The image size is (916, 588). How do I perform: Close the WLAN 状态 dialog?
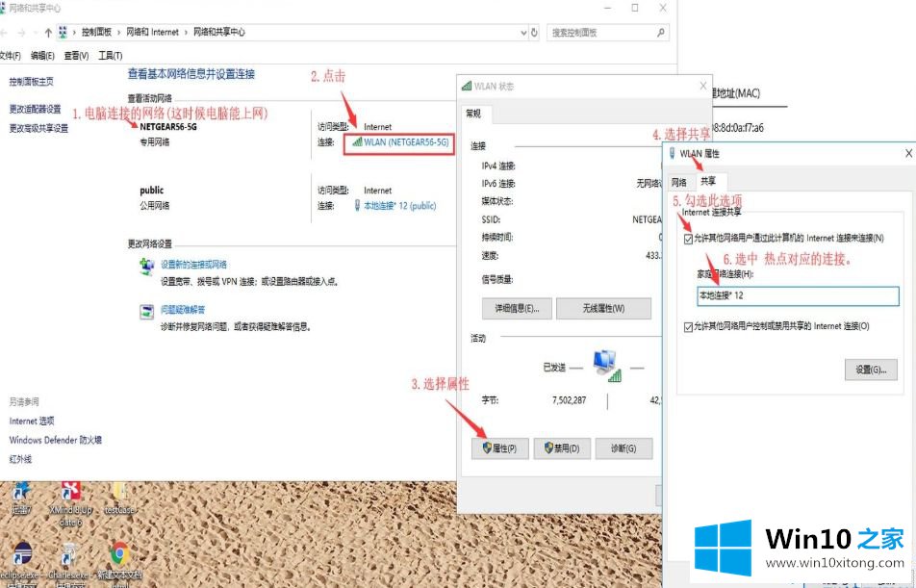pyautogui.click(x=702, y=86)
